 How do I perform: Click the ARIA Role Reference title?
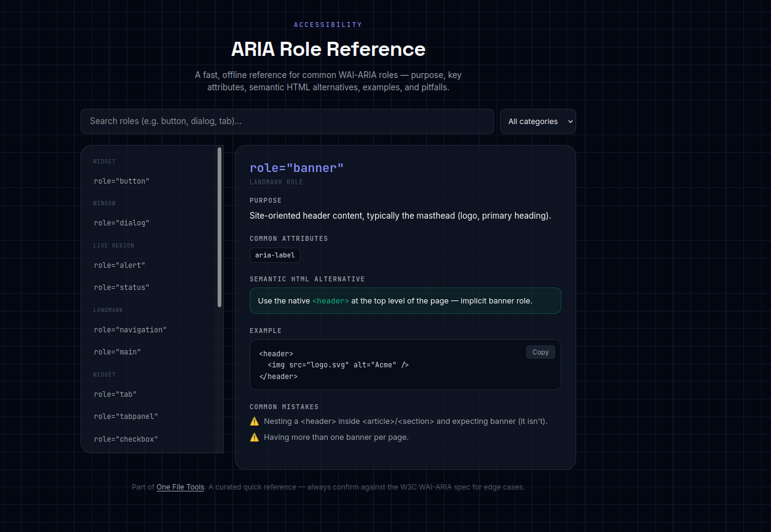[x=328, y=49]
